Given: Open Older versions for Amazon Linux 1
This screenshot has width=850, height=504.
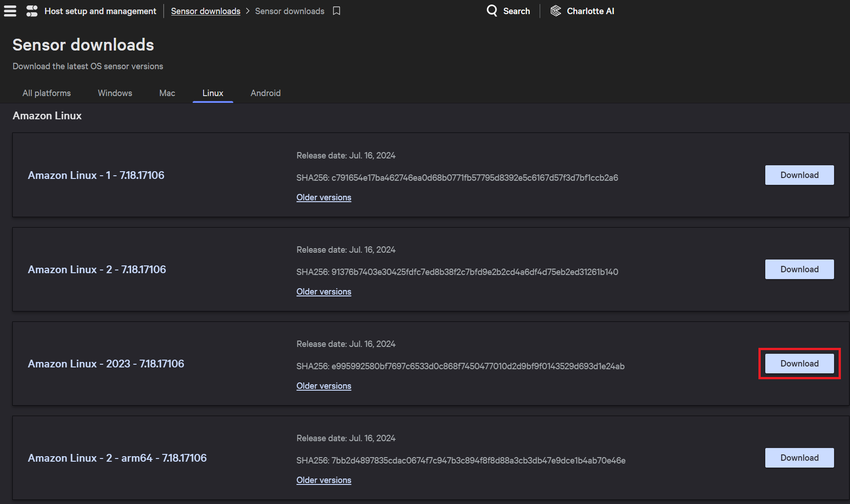Looking at the screenshot, I should pos(324,197).
